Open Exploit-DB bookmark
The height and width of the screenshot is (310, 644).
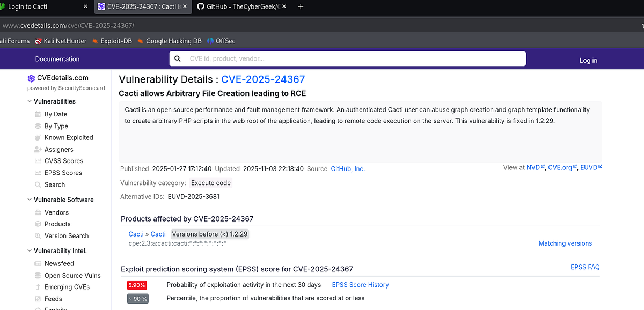pyautogui.click(x=112, y=41)
